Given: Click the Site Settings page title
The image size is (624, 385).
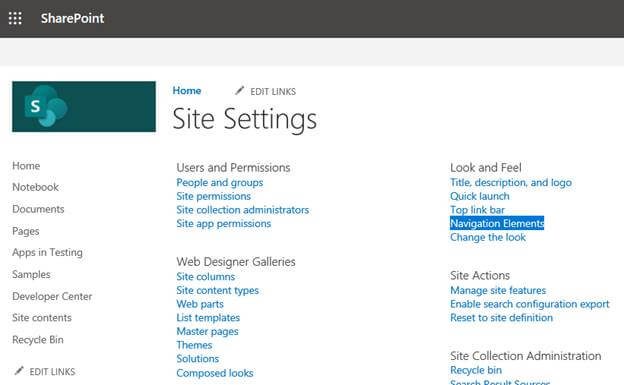Looking at the screenshot, I should pyautogui.click(x=245, y=119).
